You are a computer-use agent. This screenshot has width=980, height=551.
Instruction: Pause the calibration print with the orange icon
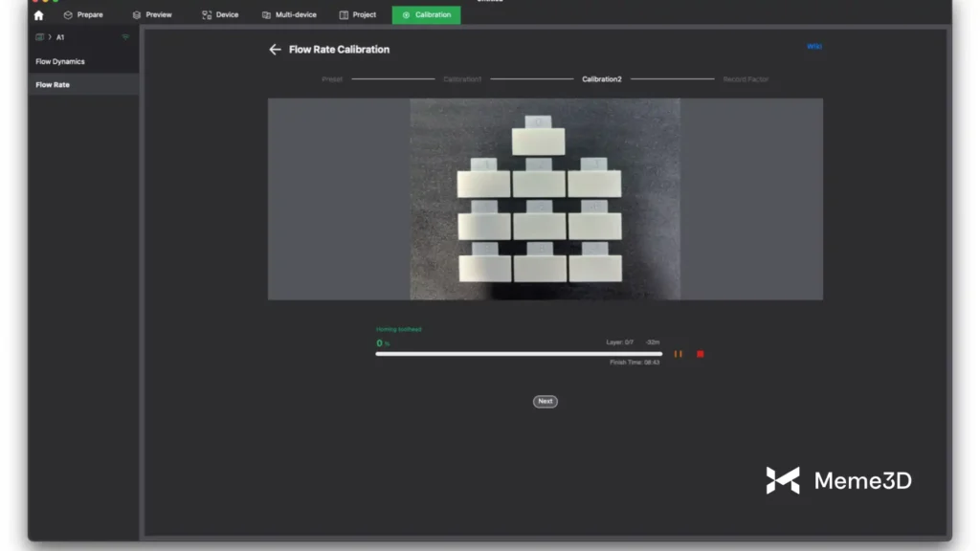(678, 354)
